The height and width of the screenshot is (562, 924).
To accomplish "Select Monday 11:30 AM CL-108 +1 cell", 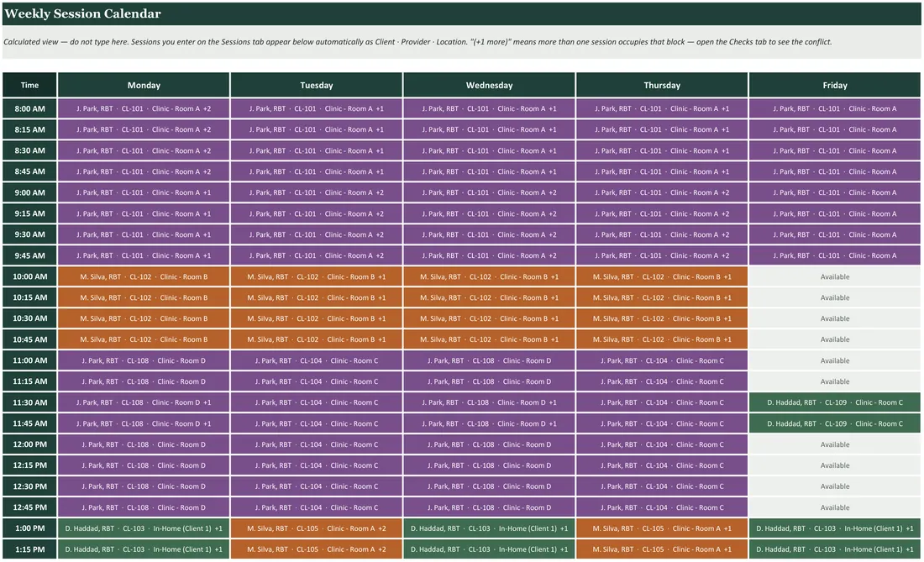I will 144,402.
